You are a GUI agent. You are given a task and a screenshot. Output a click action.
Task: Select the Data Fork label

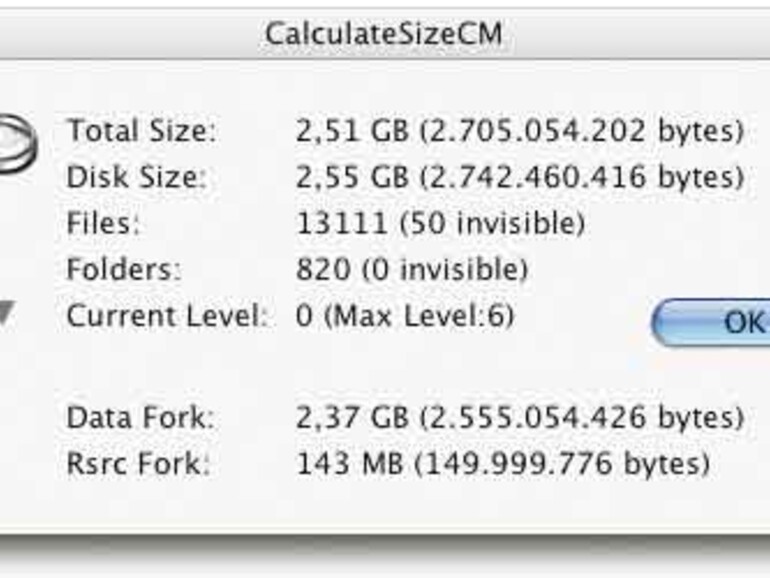tap(140, 418)
